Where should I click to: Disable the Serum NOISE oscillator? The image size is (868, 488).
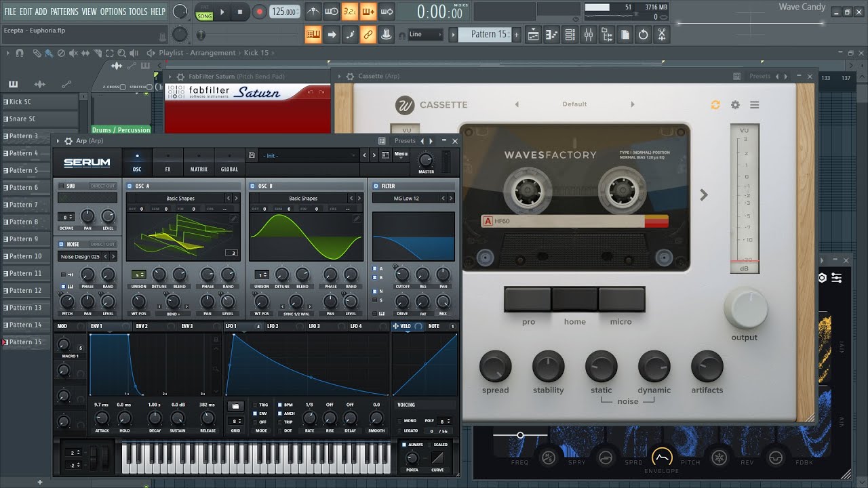click(61, 244)
